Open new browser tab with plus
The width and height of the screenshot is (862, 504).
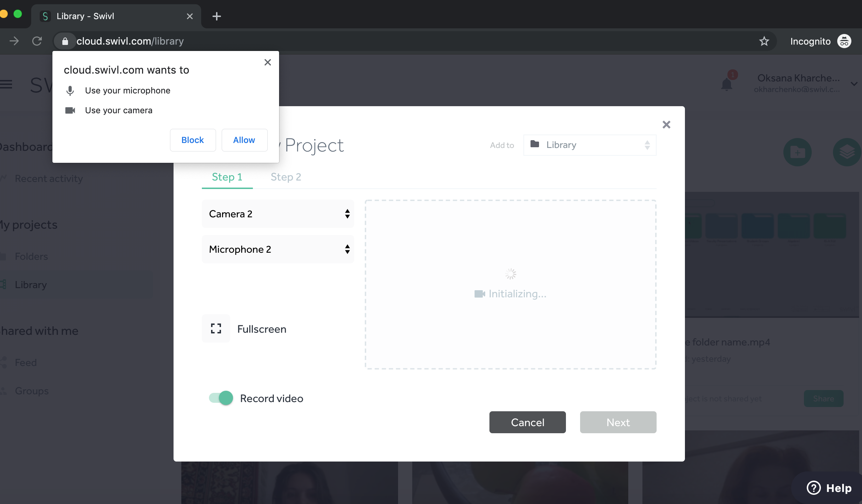coord(216,16)
